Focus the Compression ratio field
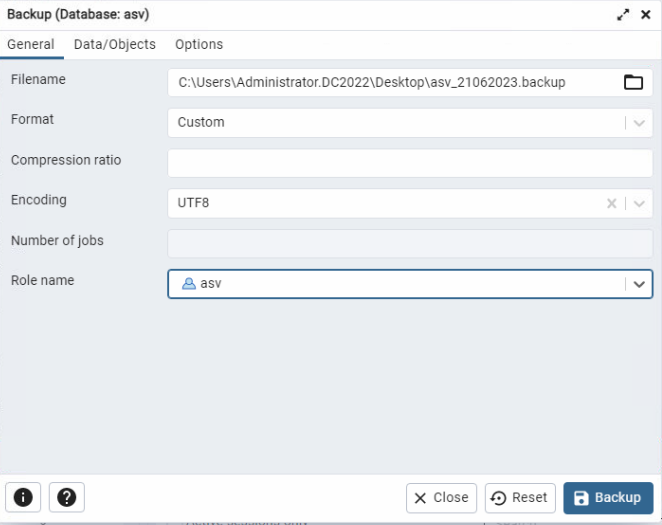The width and height of the screenshot is (662, 525). 410,163
